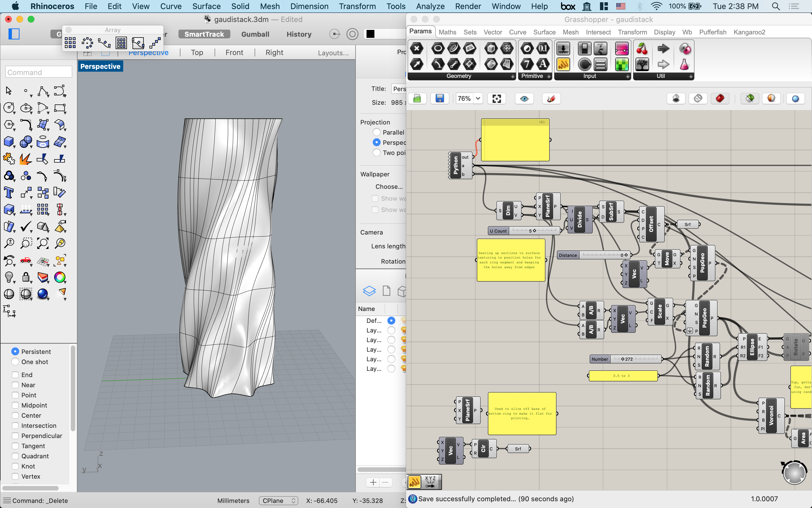
Task: Enable the End osnap checkbox
Action: 15,375
